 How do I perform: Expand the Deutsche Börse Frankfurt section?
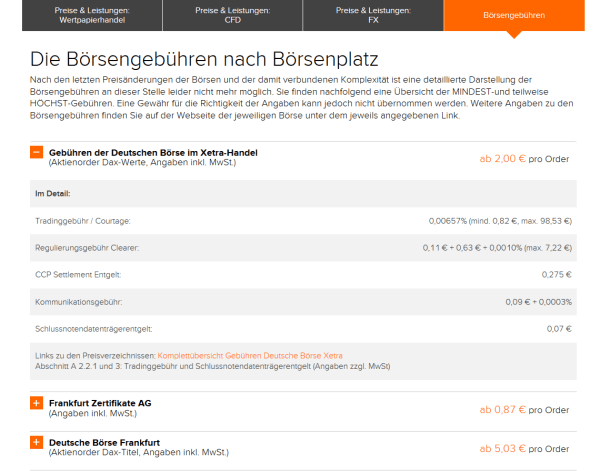[37, 442]
